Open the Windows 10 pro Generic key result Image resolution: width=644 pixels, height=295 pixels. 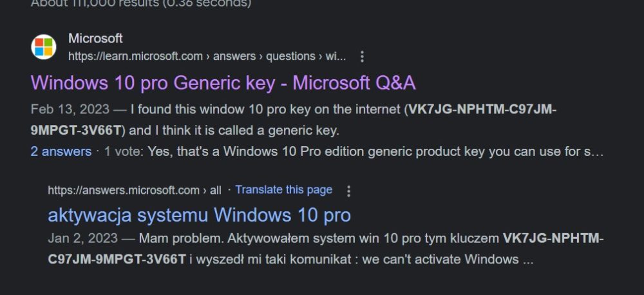pyautogui.click(x=223, y=83)
